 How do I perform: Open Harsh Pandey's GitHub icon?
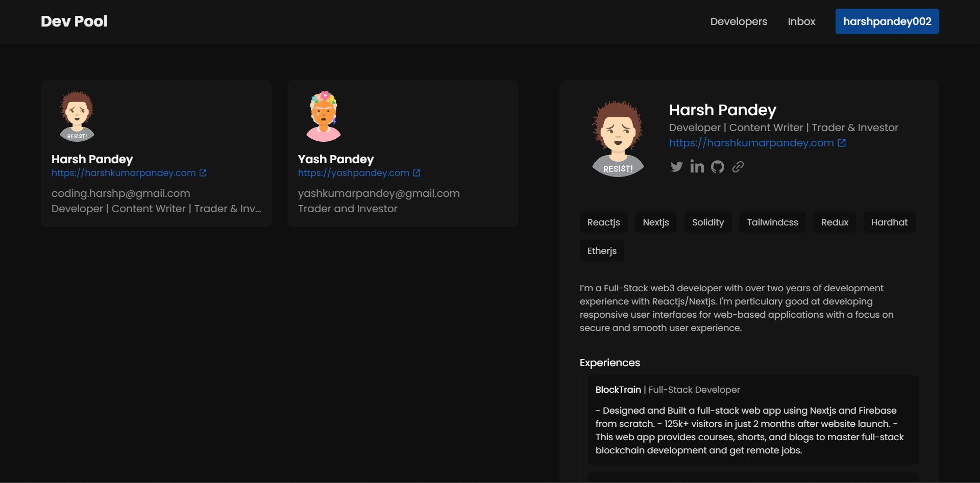pyautogui.click(x=718, y=167)
